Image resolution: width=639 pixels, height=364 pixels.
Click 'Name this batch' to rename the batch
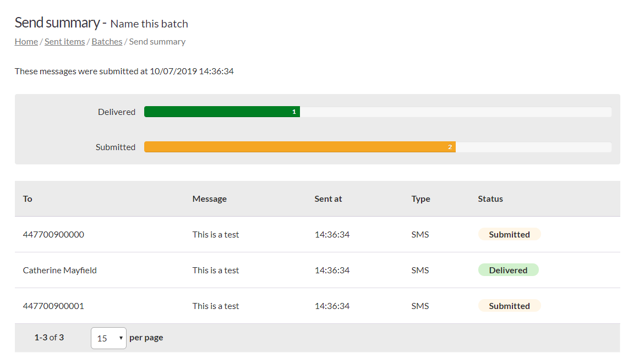pyautogui.click(x=149, y=24)
